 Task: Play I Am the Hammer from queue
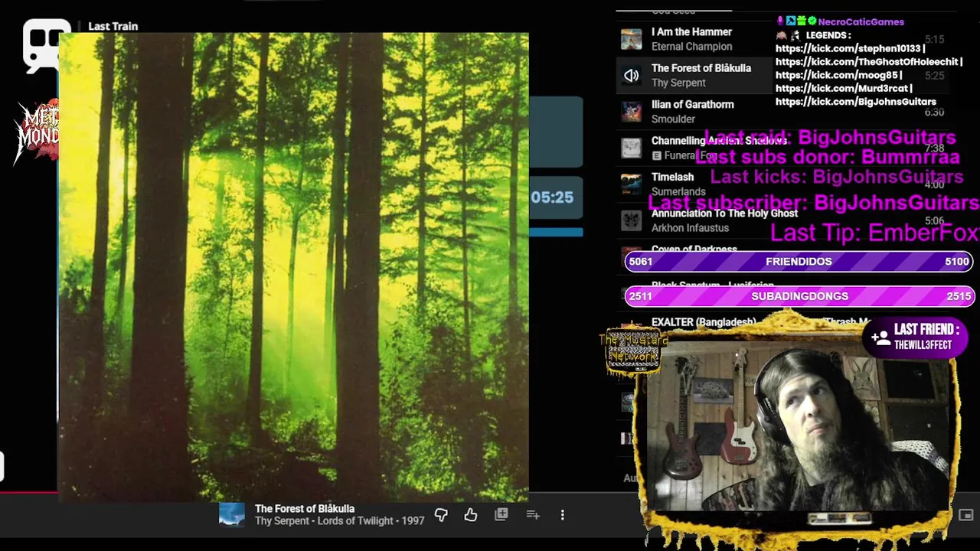coord(691,32)
